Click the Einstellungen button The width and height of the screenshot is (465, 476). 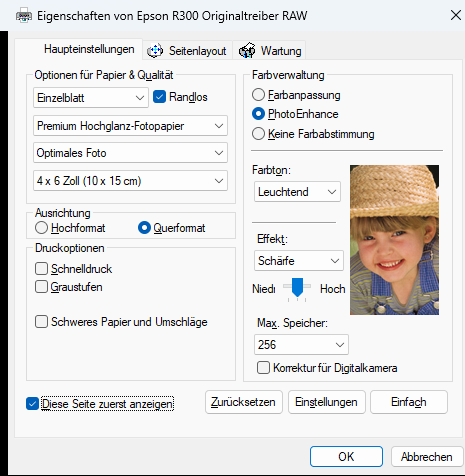tap(327, 402)
